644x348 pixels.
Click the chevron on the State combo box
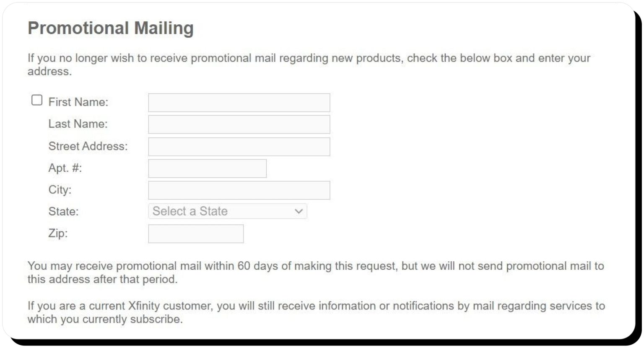click(x=299, y=211)
